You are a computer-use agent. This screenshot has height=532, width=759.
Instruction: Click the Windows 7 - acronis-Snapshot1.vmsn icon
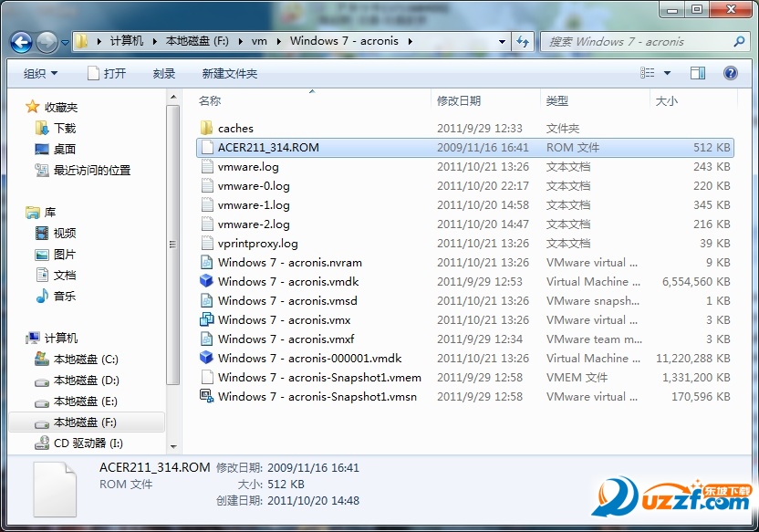click(x=207, y=397)
